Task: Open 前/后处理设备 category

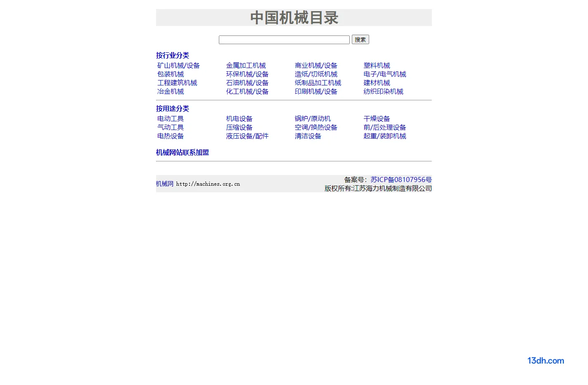Action: (x=385, y=128)
